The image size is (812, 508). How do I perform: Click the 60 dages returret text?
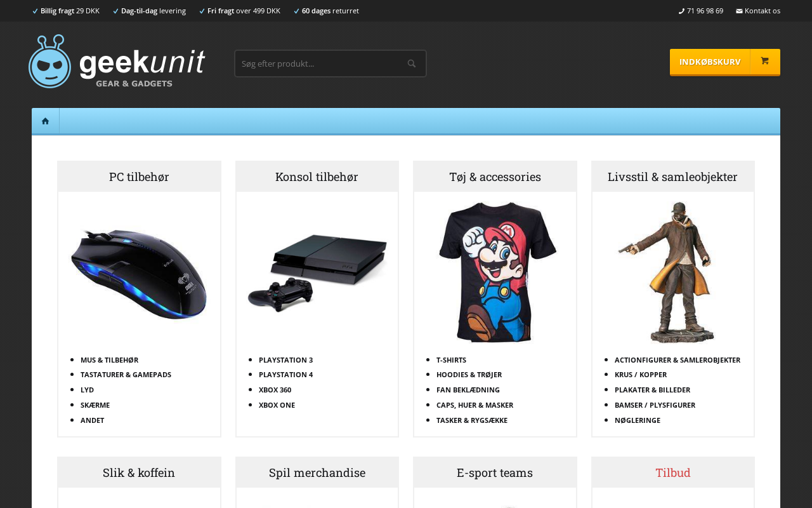click(331, 11)
